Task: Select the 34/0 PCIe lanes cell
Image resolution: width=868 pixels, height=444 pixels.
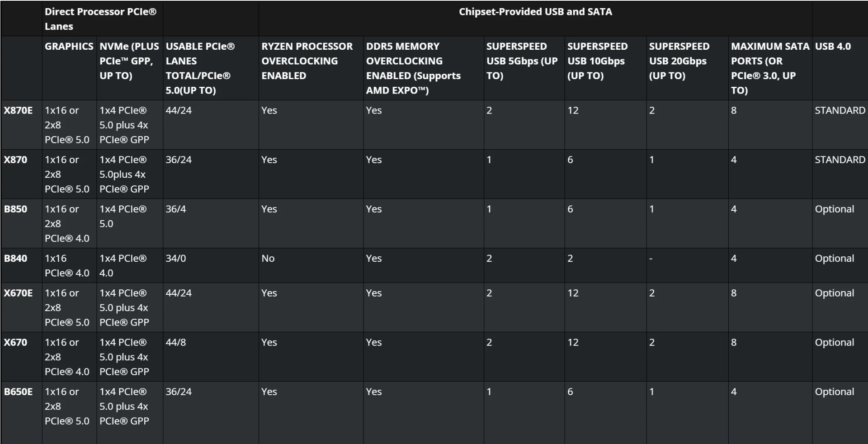Action: pyautogui.click(x=175, y=258)
